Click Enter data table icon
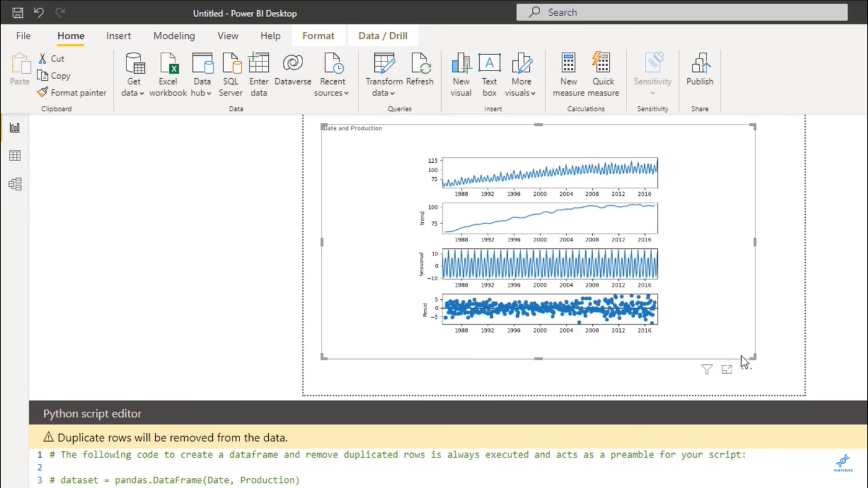868x488 pixels. click(259, 63)
